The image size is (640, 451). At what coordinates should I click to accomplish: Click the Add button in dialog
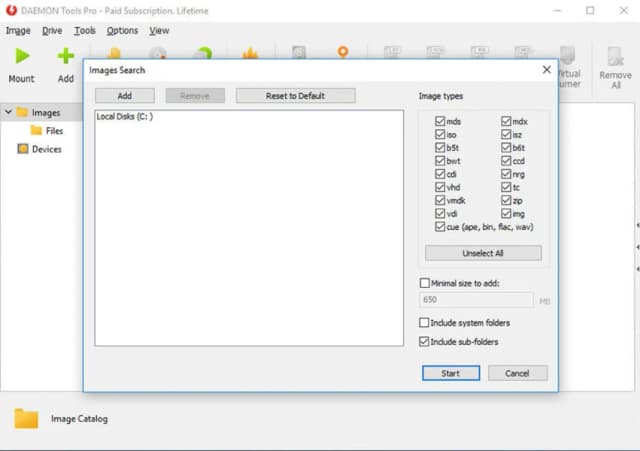point(124,96)
